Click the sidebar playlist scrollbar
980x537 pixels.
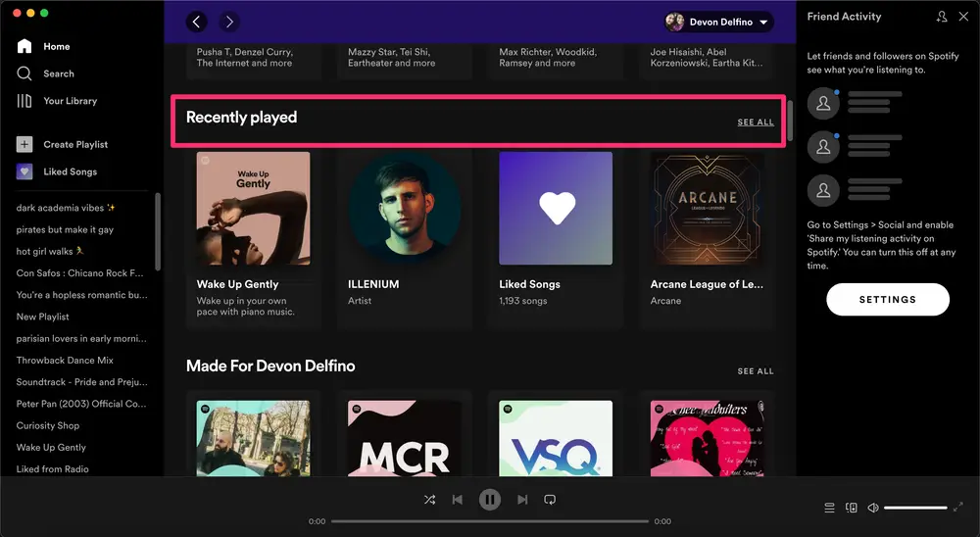[x=158, y=231]
